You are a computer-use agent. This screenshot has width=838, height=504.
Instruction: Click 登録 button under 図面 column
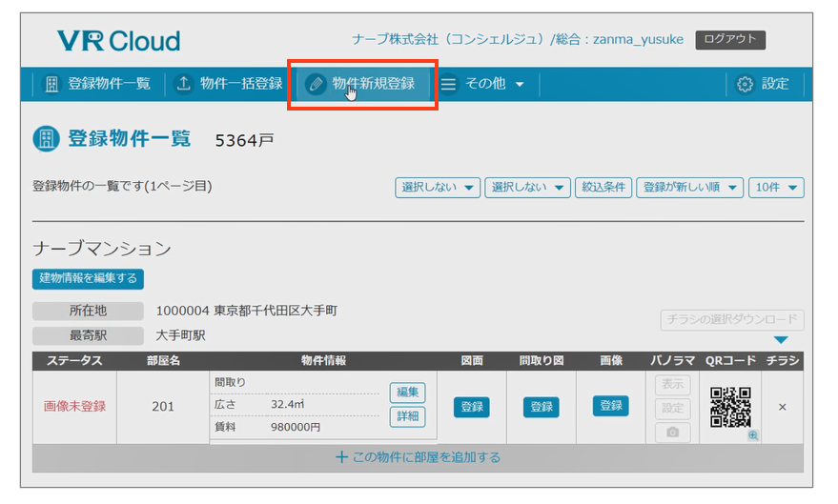tap(472, 407)
